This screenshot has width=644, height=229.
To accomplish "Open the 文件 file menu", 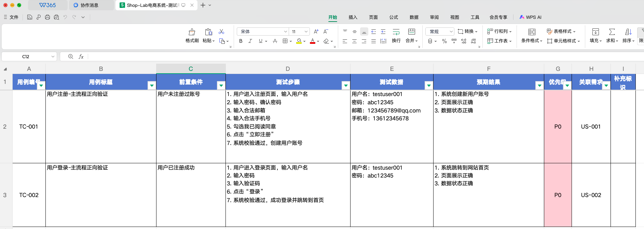I will (x=11, y=17).
